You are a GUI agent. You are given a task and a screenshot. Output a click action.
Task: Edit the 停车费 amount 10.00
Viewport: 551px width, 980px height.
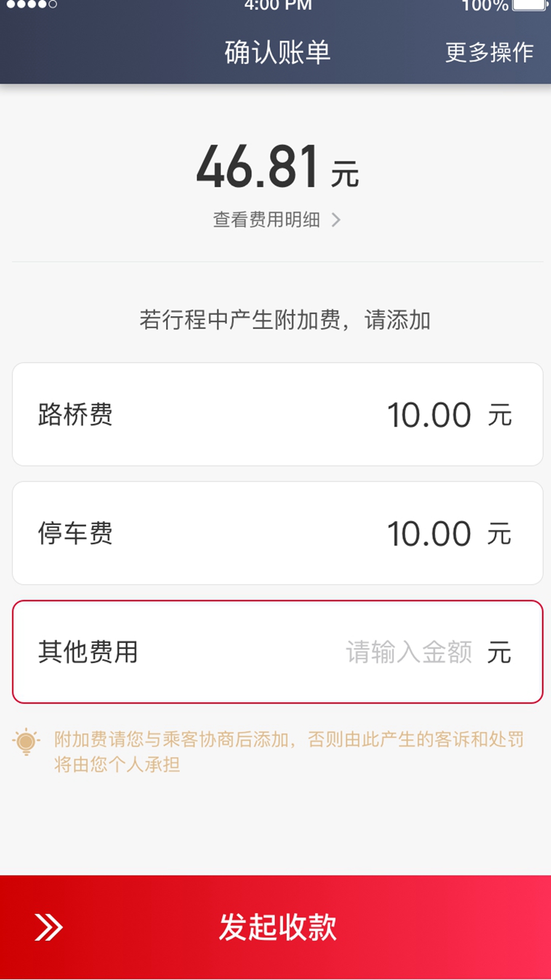pyautogui.click(x=429, y=534)
